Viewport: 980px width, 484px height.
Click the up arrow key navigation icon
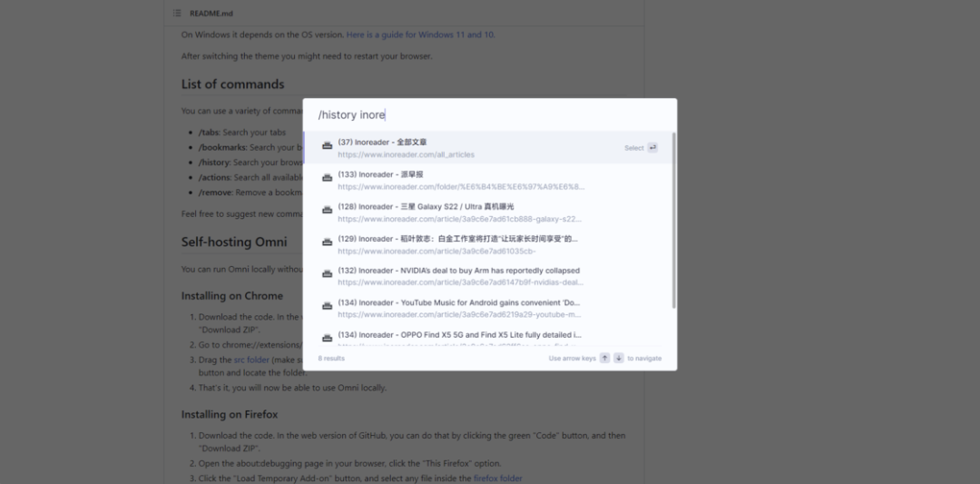(604, 359)
